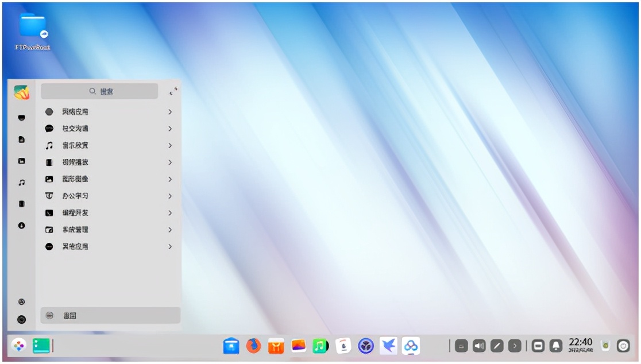Click the 22:40 clock in dock
The image size is (641, 364).
(x=580, y=345)
